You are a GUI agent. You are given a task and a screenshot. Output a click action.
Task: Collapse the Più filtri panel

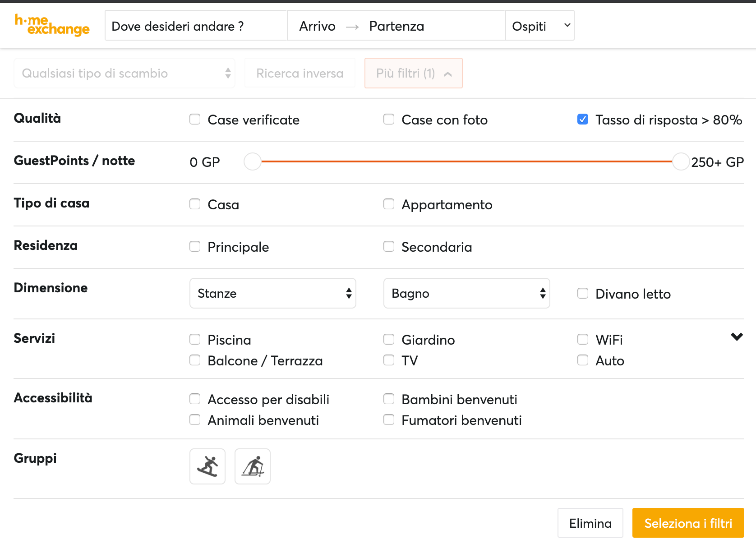(413, 73)
